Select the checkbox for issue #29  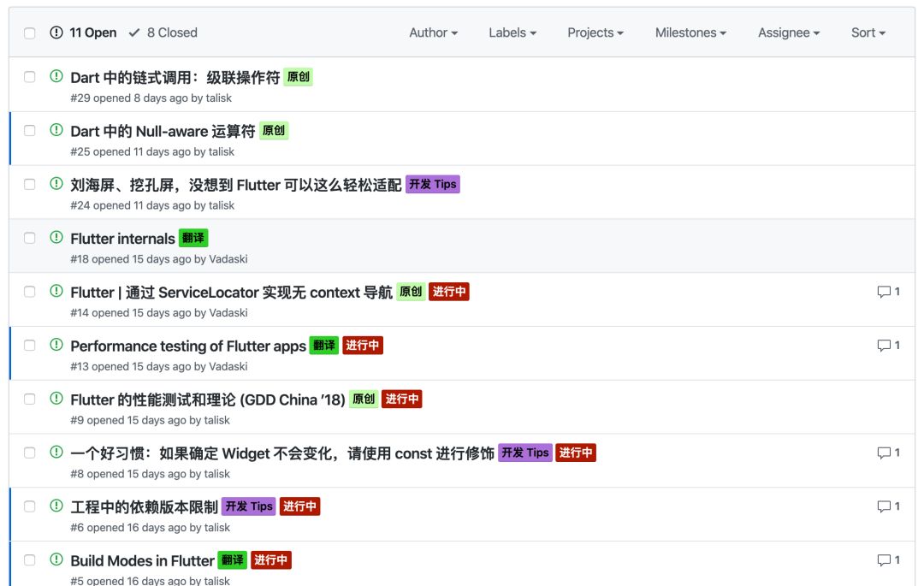pos(29,76)
